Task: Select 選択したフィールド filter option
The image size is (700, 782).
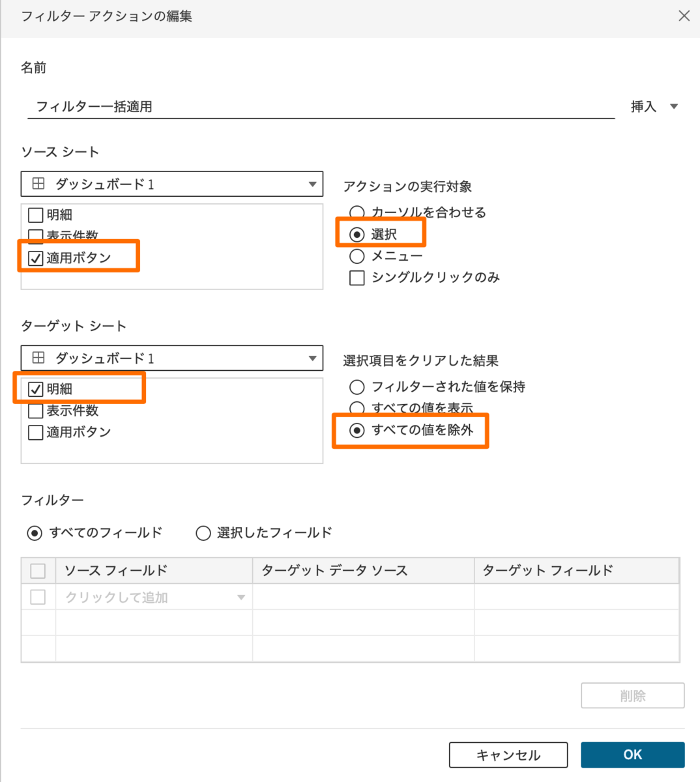Action: (203, 533)
